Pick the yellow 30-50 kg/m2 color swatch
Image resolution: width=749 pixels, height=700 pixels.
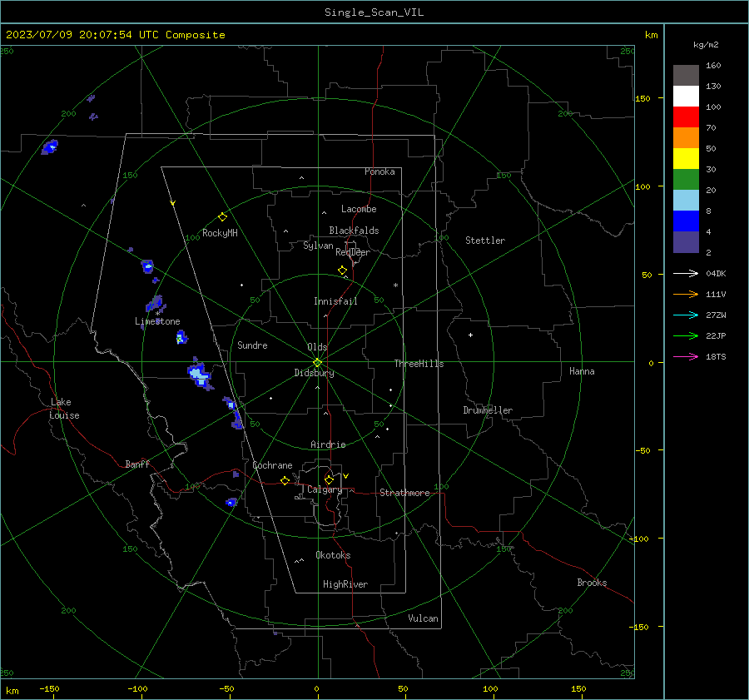point(686,159)
